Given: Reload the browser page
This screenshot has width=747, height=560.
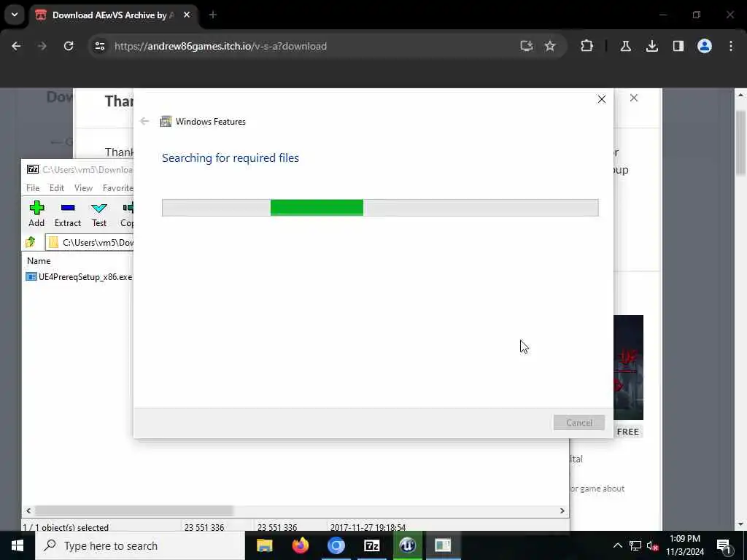Looking at the screenshot, I should 69,46.
